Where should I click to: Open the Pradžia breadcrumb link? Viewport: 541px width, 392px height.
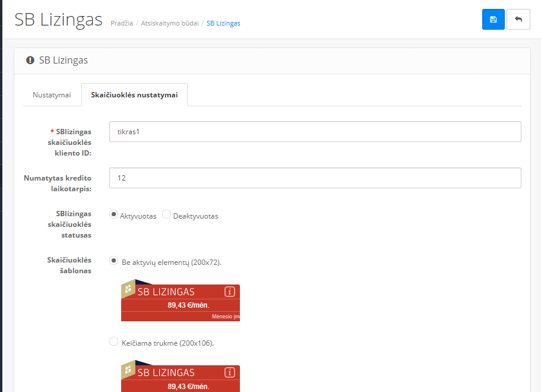pyautogui.click(x=122, y=23)
